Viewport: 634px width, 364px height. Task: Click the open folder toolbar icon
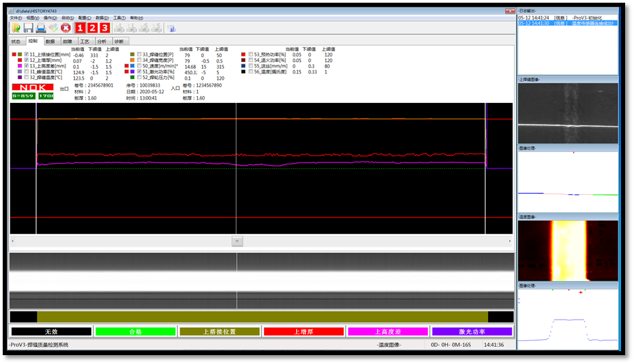[16, 28]
